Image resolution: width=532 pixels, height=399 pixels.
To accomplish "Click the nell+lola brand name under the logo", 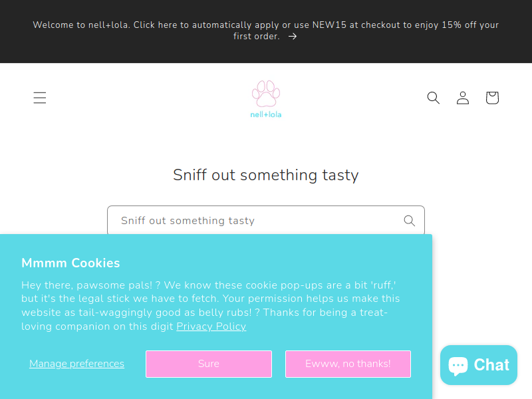I will (266, 114).
